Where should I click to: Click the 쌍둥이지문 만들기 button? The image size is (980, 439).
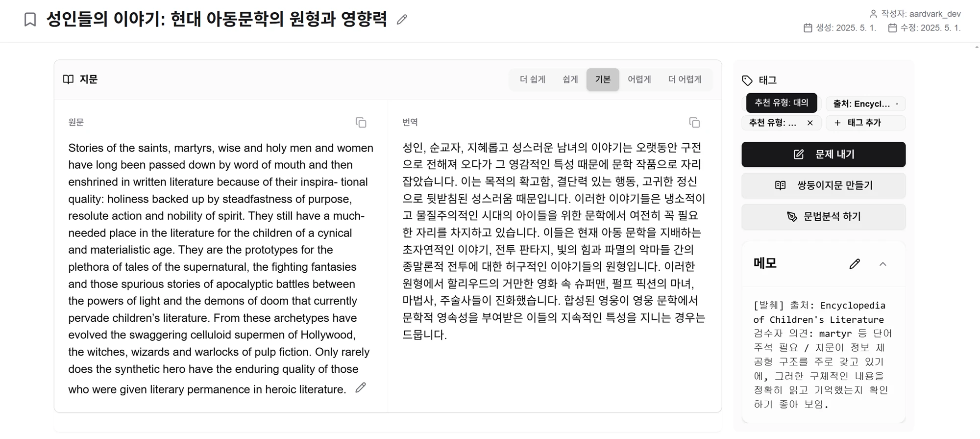tap(823, 185)
